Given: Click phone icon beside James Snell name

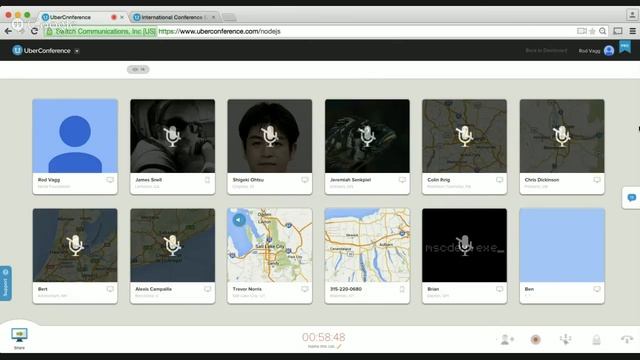Looking at the screenshot, I should tap(207, 180).
